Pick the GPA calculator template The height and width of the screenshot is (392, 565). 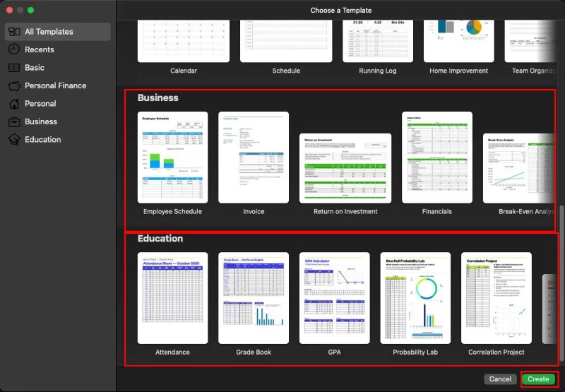(334, 297)
